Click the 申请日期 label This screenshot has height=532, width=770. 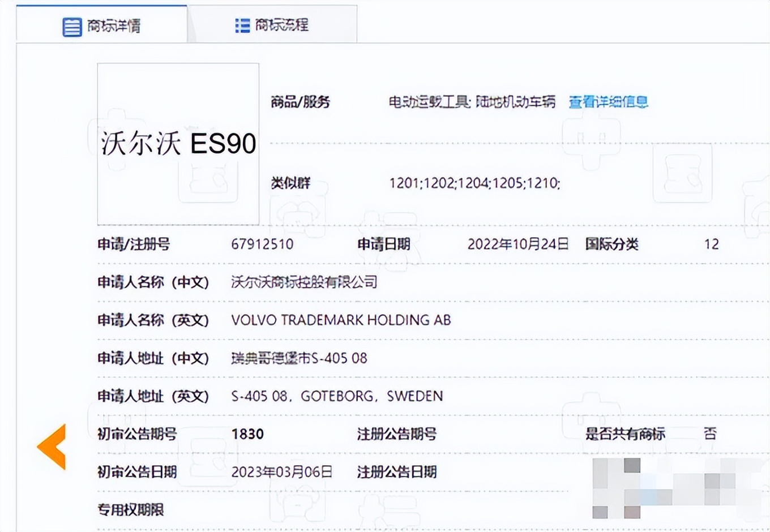coord(383,244)
